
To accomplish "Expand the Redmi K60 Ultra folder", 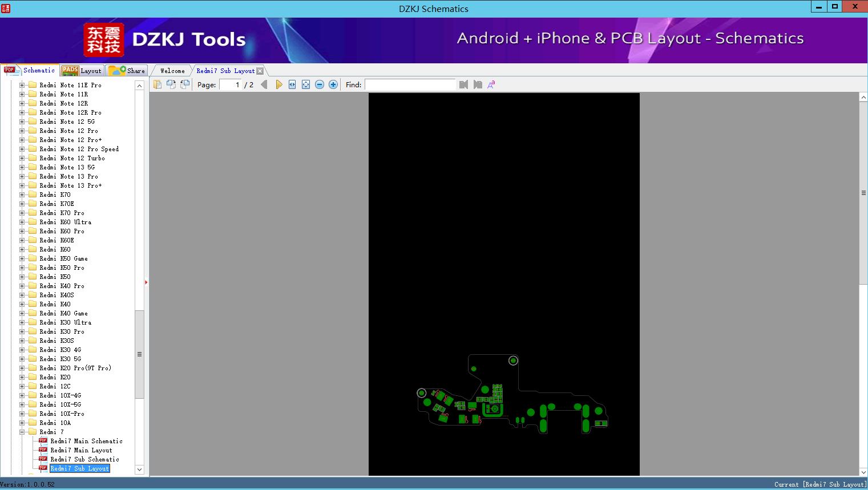I will click(22, 222).
